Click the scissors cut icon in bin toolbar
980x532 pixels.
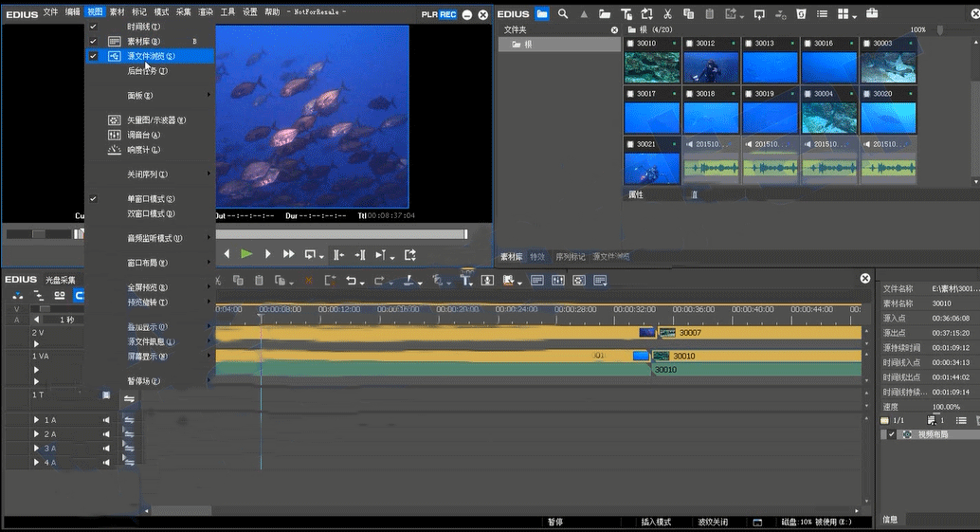click(x=667, y=14)
